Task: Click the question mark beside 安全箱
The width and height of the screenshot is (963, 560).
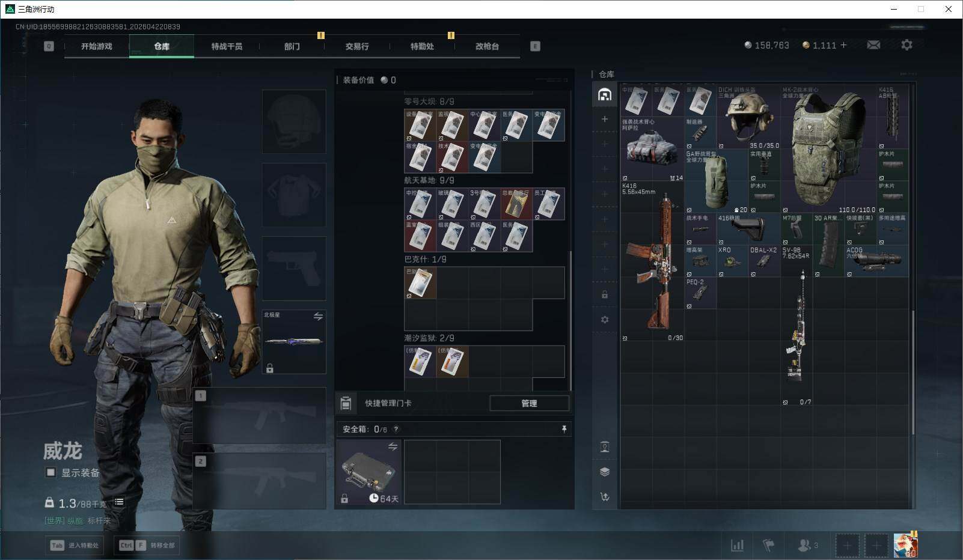Action: 396,429
